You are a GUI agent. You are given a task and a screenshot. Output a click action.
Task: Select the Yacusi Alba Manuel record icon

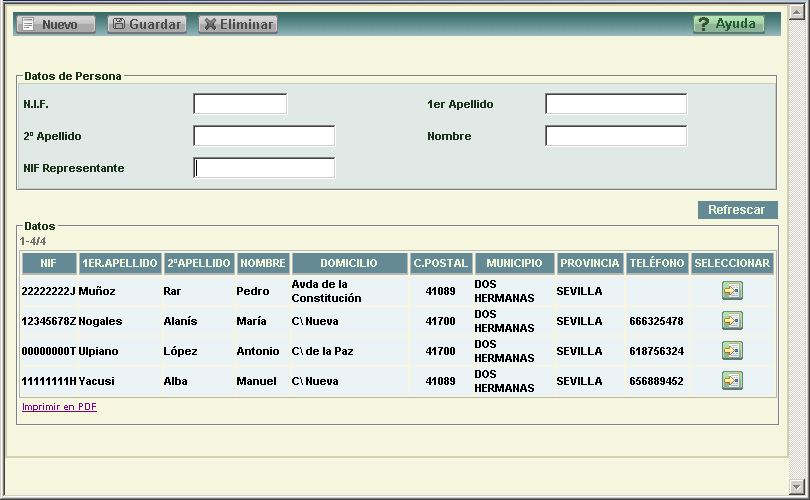[x=732, y=381]
